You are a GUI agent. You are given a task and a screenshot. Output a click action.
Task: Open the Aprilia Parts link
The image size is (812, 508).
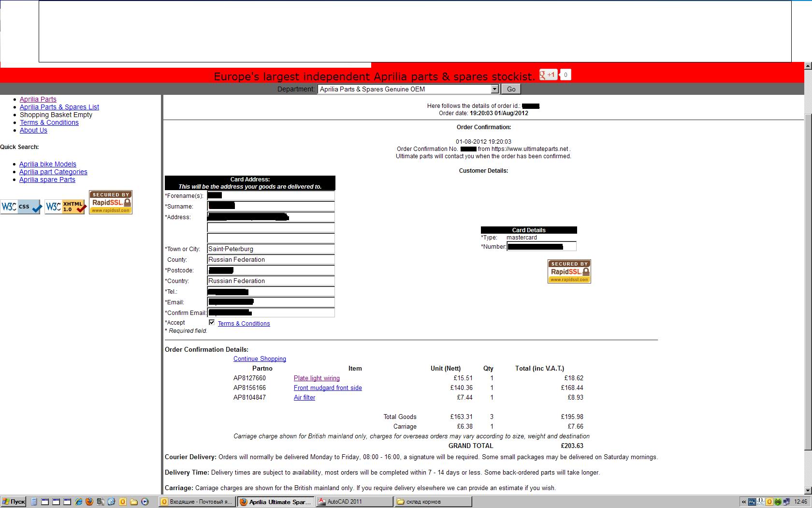[38, 99]
